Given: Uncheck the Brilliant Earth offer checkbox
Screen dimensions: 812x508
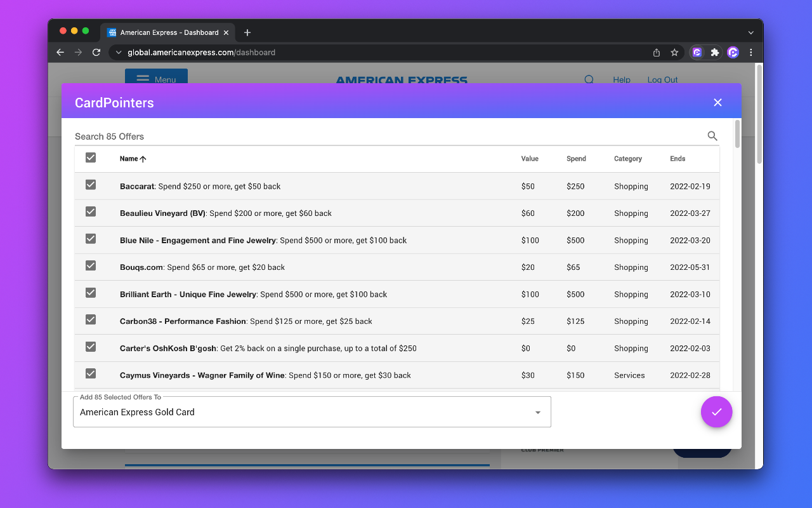Looking at the screenshot, I should 91,293.
